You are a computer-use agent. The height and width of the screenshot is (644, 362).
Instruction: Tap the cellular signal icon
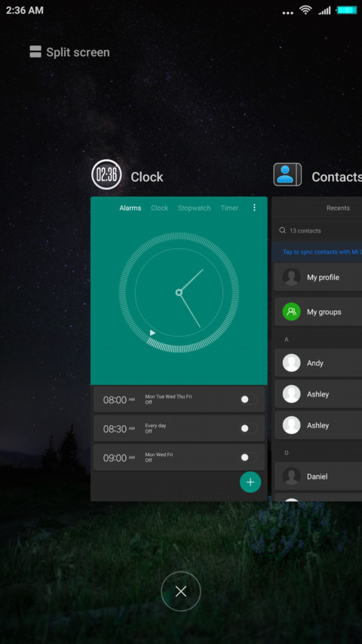[x=324, y=11]
